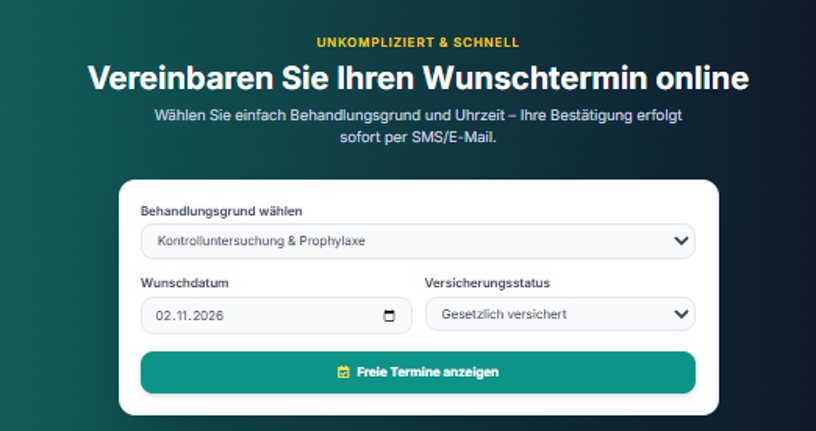
Task: Click the 'Vereinbaren Sie Ihren Wunschtermin online' heading
Action: [x=418, y=78]
